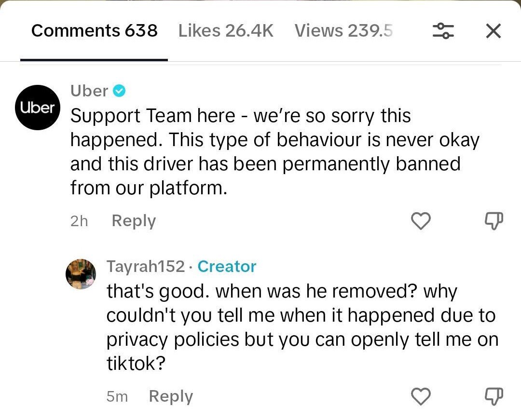The width and height of the screenshot is (521, 420).
Task: Reply to Uber's comment
Action: pyautogui.click(x=133, y=221)
